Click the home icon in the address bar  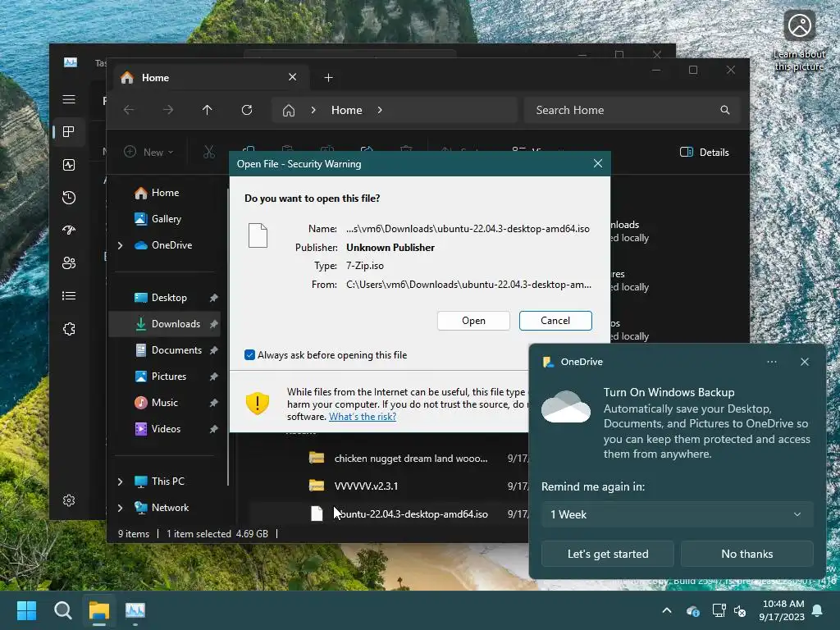tap(289, 111)
